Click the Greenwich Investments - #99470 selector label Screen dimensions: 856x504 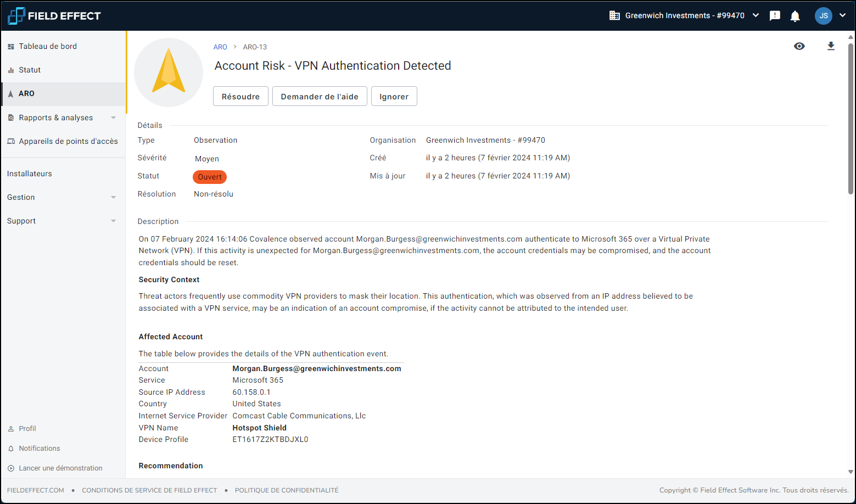pos(685,15)
